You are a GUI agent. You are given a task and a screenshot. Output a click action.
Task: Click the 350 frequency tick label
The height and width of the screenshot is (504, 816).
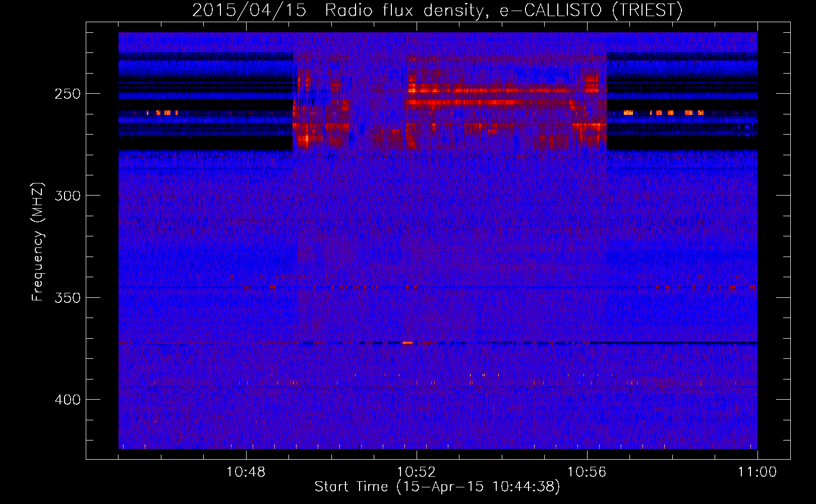click(x=68, y=298)
